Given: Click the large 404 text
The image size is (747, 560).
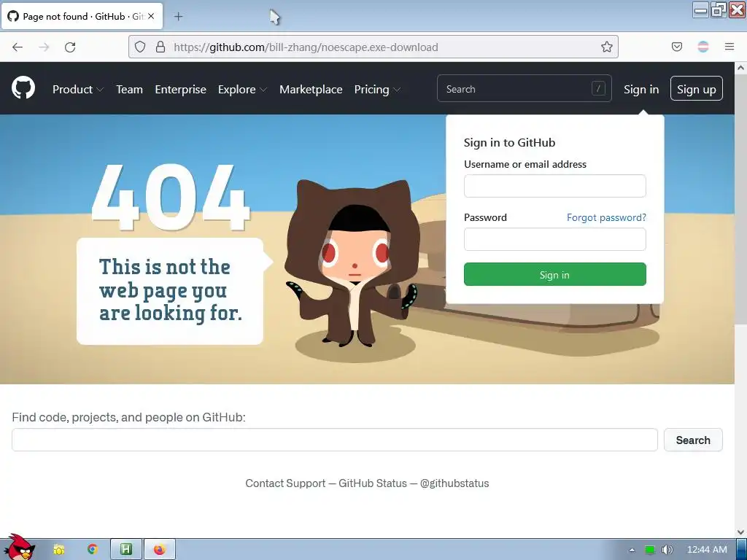Looking at the screenshot, I should click(171, 198).
